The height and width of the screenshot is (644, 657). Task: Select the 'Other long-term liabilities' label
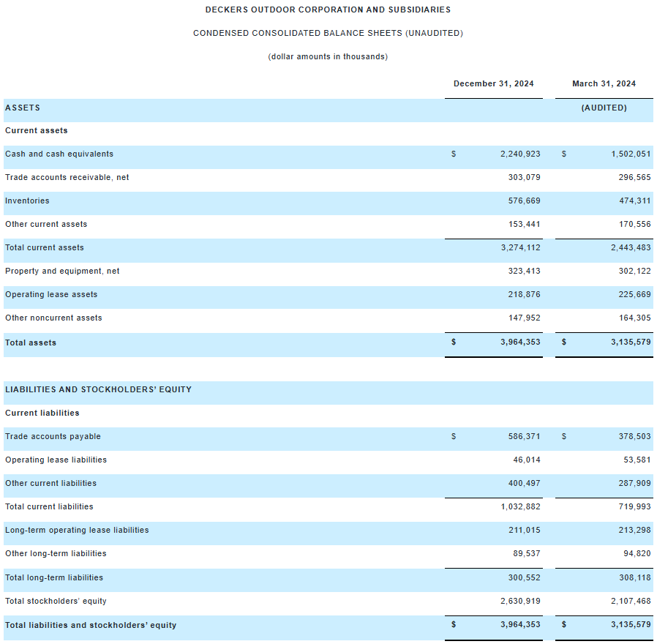tap(56, 554)
